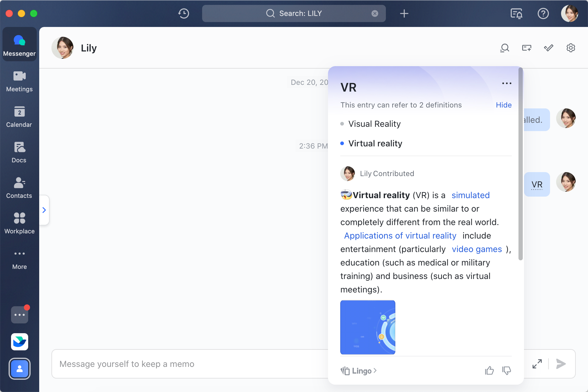Click the VR card vertical scrollbar
Viewport: 588px width, 392px height.
(520, 165)
